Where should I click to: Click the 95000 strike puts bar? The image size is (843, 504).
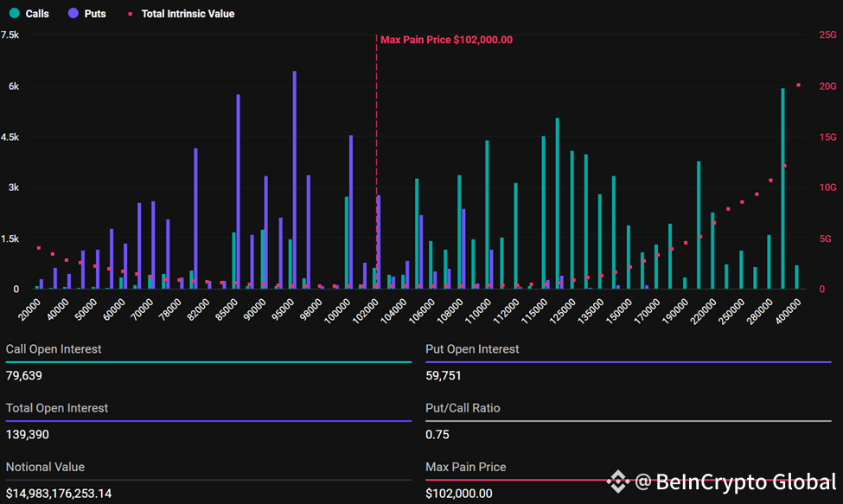[295, 180]
